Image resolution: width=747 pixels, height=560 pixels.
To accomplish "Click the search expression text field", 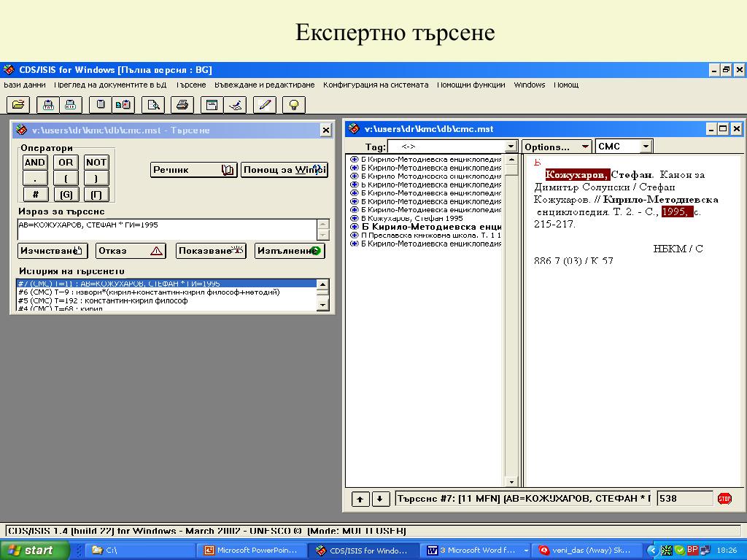I will (167, 230).
